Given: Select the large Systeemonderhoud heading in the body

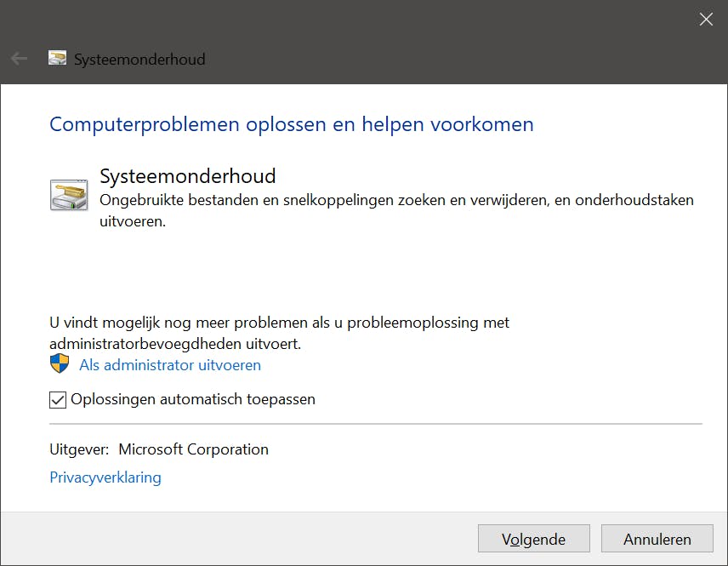Looking at the screenshot, I should [x=188, y=176].
